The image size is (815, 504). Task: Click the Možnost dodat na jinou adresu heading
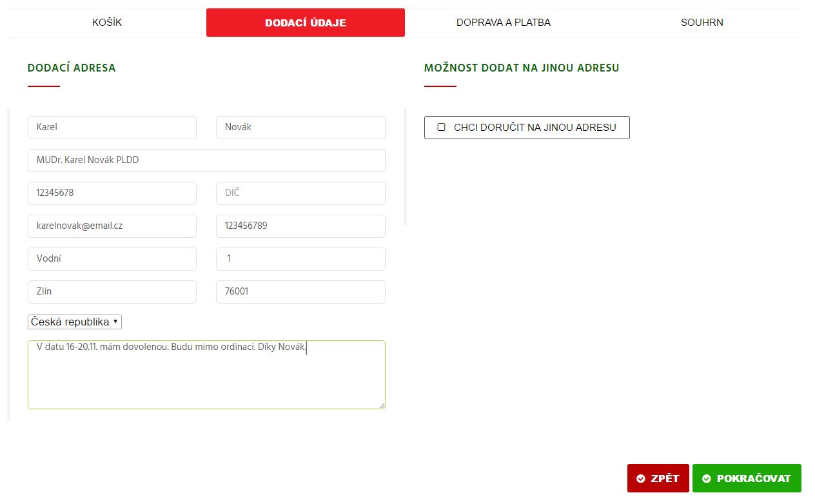point(522,68)
